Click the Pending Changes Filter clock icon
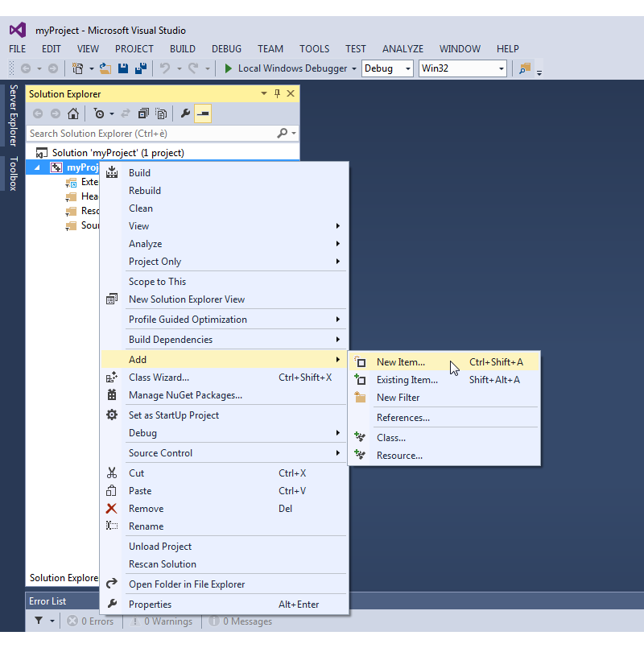Viewport: 644px width, 648px height. coord(99,114)
